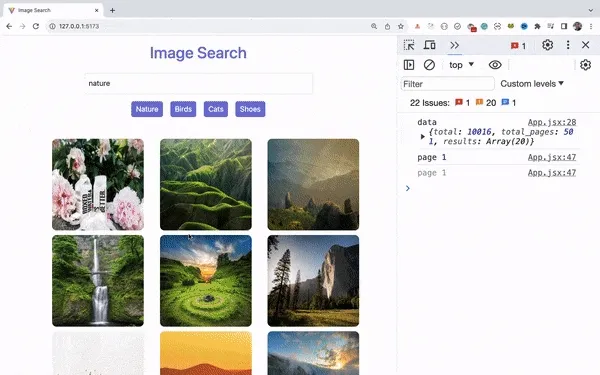Reload the page
Screen dimensions: 600x375
point(36,26)
